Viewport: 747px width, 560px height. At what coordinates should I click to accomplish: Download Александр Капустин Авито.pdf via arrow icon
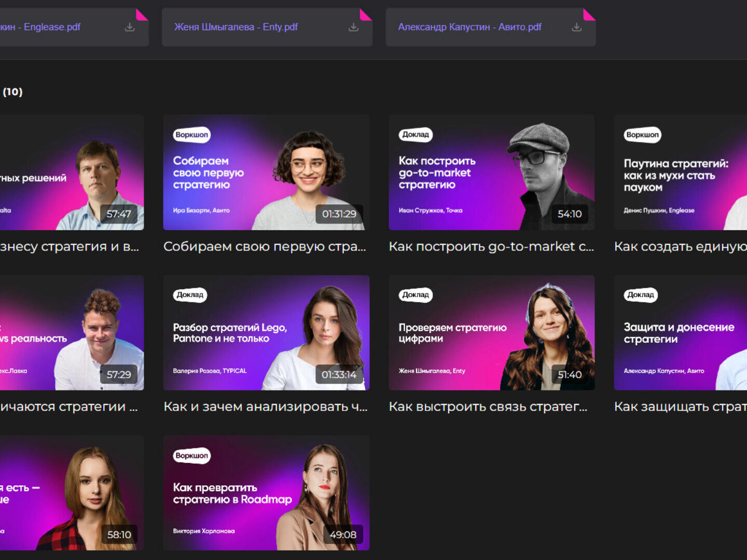tap(576, 27)
